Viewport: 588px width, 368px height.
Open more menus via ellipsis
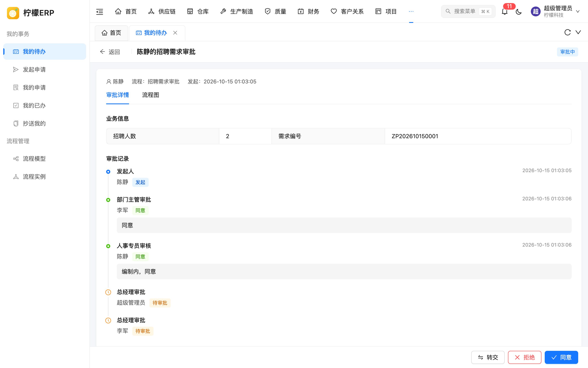[411, 11]
